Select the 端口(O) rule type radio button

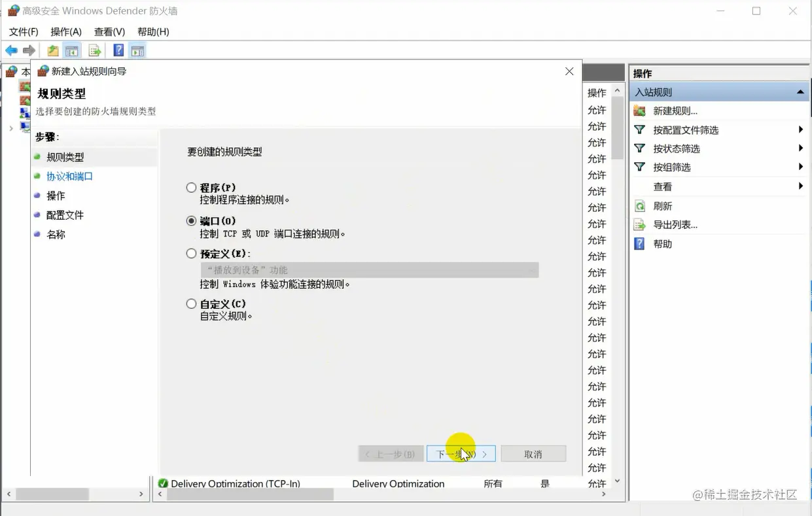pyautogui.click(x=191, y=221)
